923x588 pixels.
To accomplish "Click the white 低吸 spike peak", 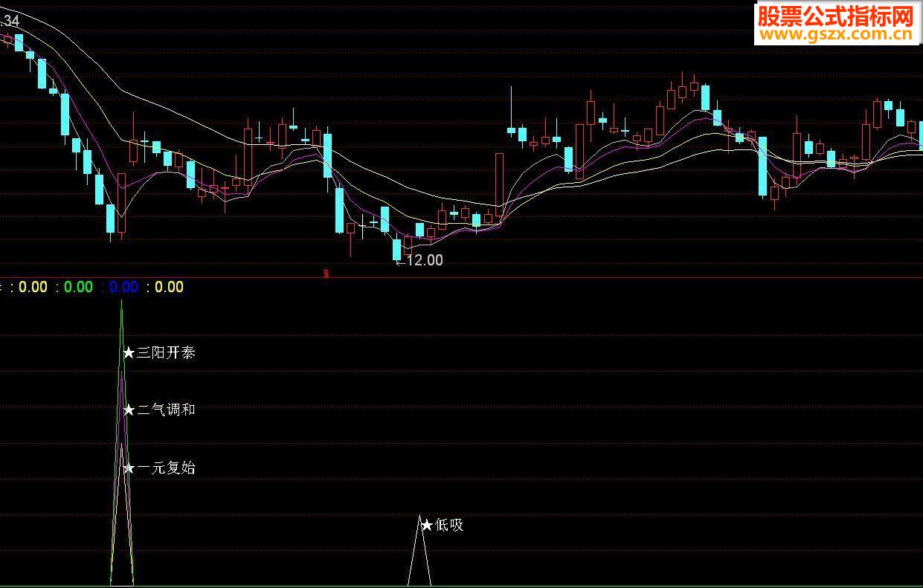I will (x=419, y=516).
